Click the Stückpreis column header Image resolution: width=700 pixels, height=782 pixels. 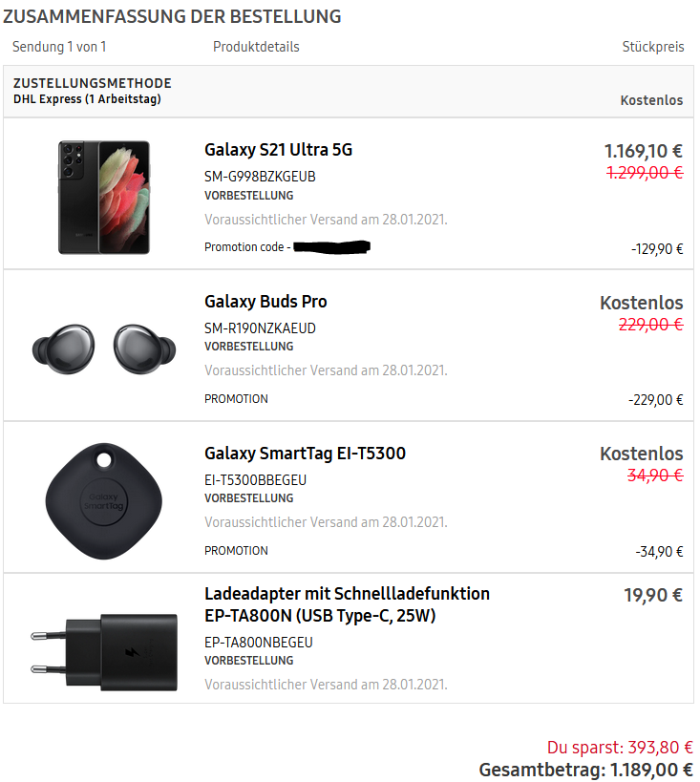click(652, 47)
